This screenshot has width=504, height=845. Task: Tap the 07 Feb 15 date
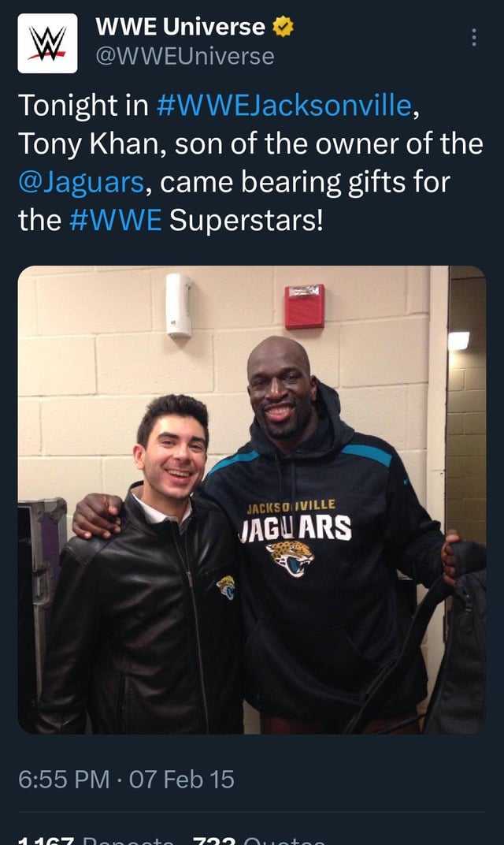point(182,780)
